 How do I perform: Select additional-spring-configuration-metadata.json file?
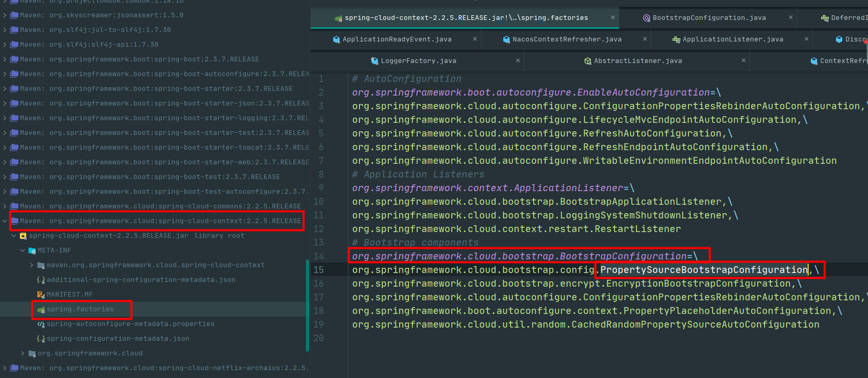click(141, 280)
